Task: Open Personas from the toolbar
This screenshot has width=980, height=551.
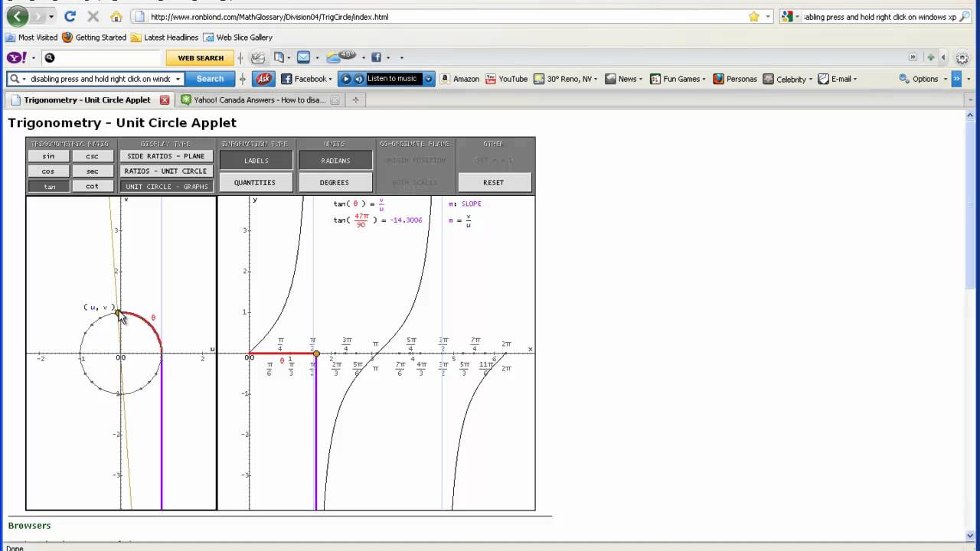Action: [x=735, y=79]
